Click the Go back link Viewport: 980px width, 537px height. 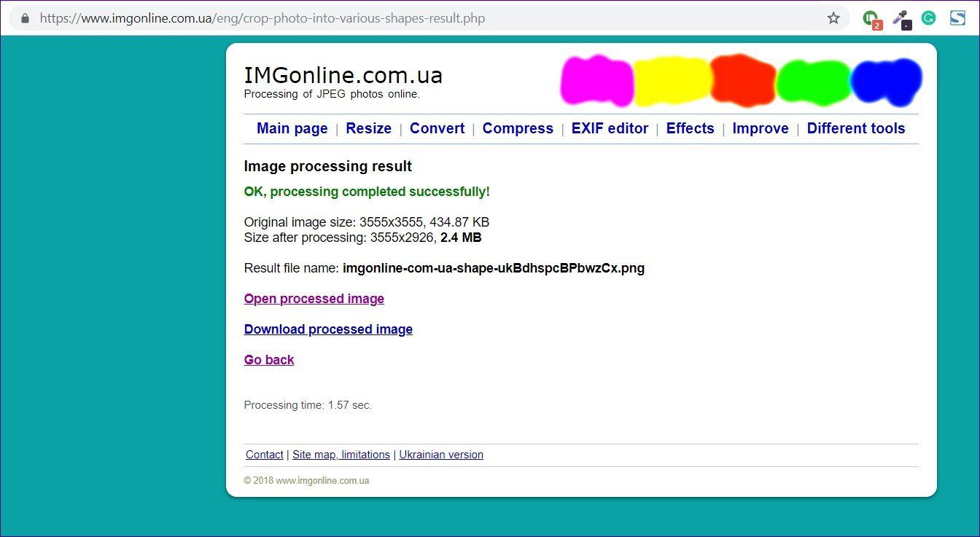tap(269, 360)
